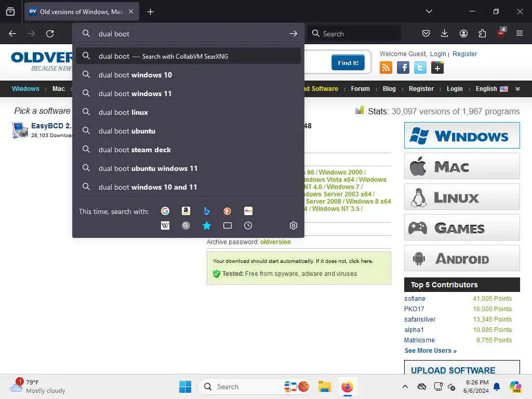Open Mac category in nav bar
The height and width of the screenshot is (399, 532).
tap(58, 88)
